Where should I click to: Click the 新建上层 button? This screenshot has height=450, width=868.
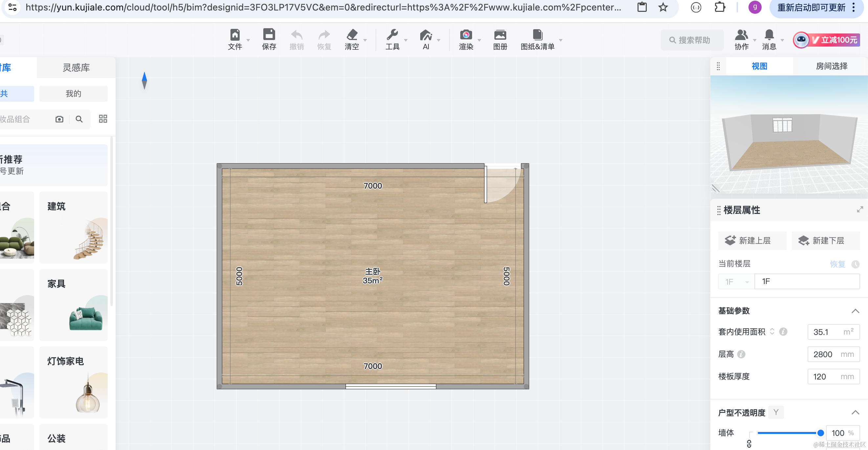point(752,241)
